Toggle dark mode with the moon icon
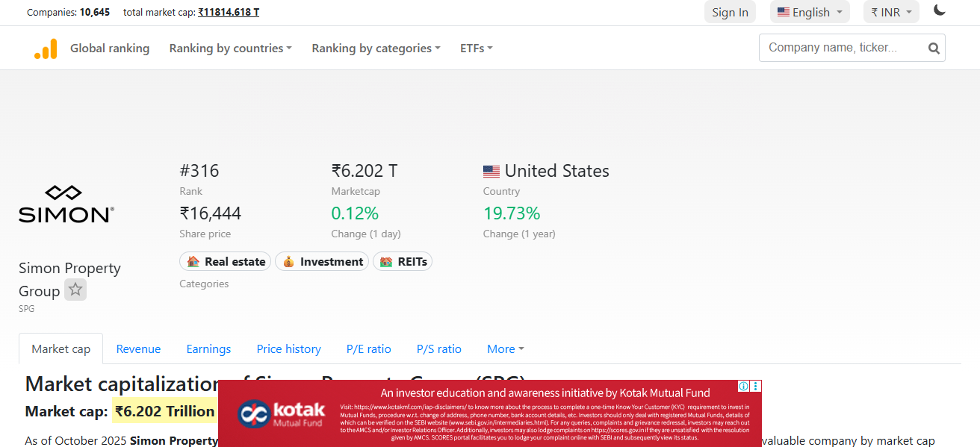Image resolution: width=980 pixels, height=447 pixels. point(940,11)
